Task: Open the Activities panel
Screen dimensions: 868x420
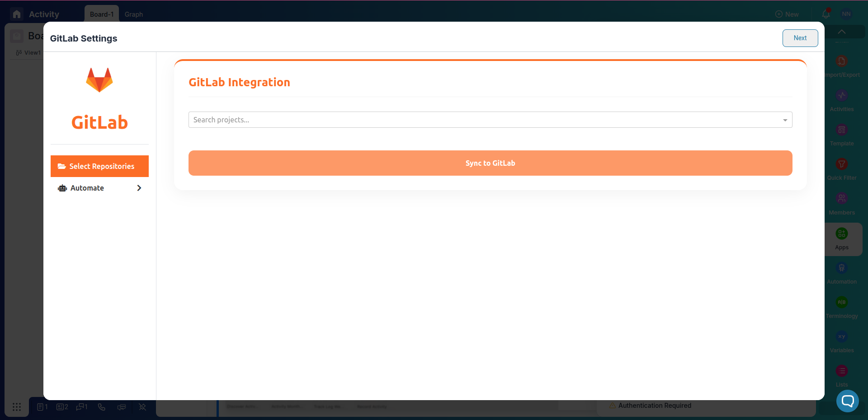Action: 842,99
